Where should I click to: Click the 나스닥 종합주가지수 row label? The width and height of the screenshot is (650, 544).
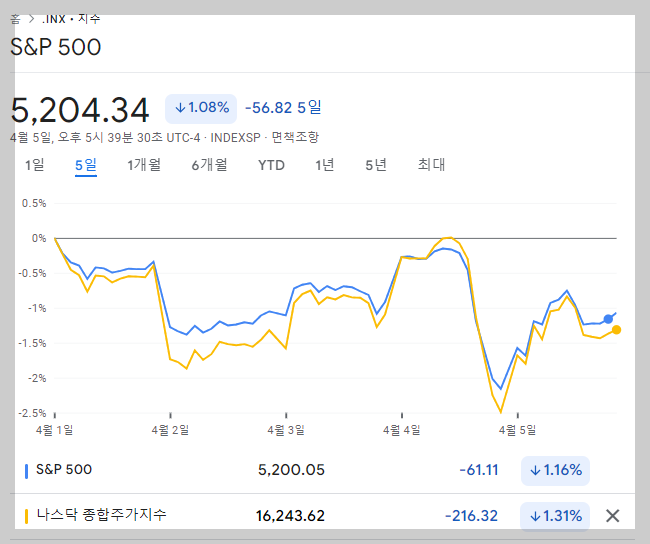(x=102, y=515)
